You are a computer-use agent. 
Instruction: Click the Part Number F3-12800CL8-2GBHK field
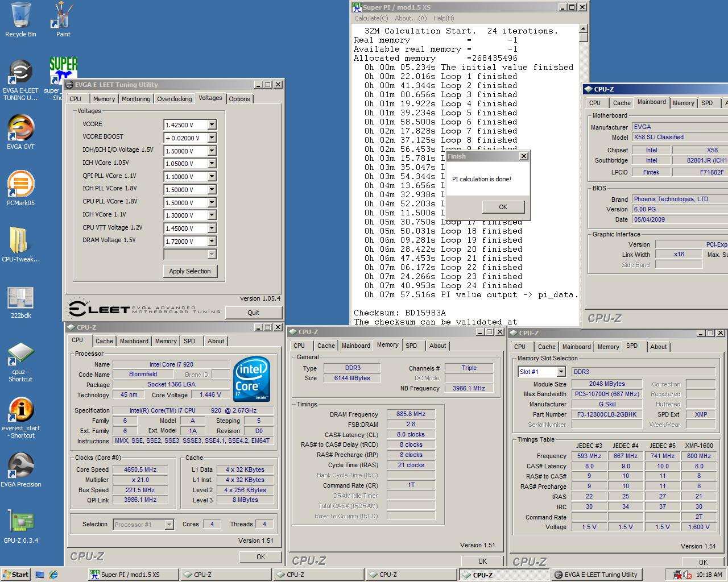pyautogui.click(x=607, y=414)
